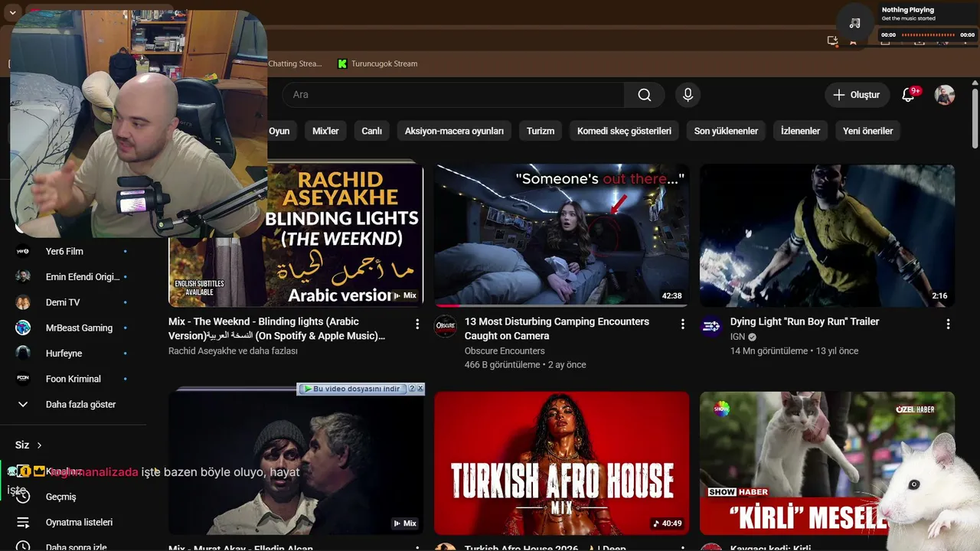Click the music player widget icon

[x=855, y=23]
